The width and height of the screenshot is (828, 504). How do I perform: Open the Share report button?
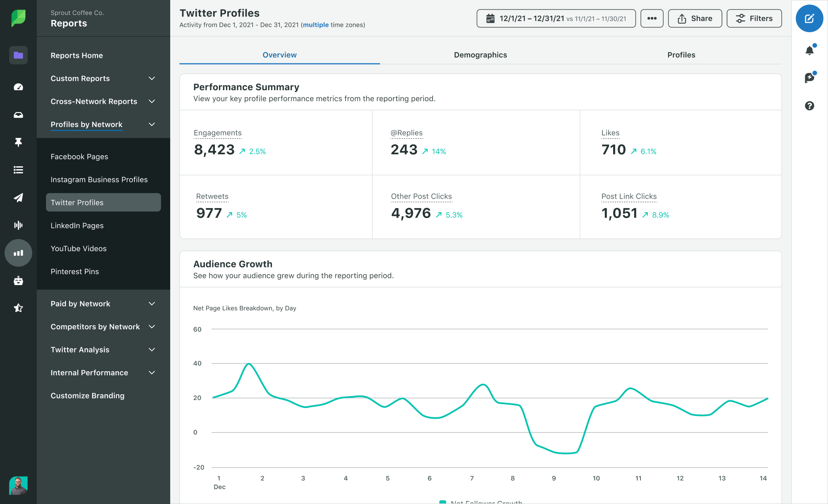(695, 18)
